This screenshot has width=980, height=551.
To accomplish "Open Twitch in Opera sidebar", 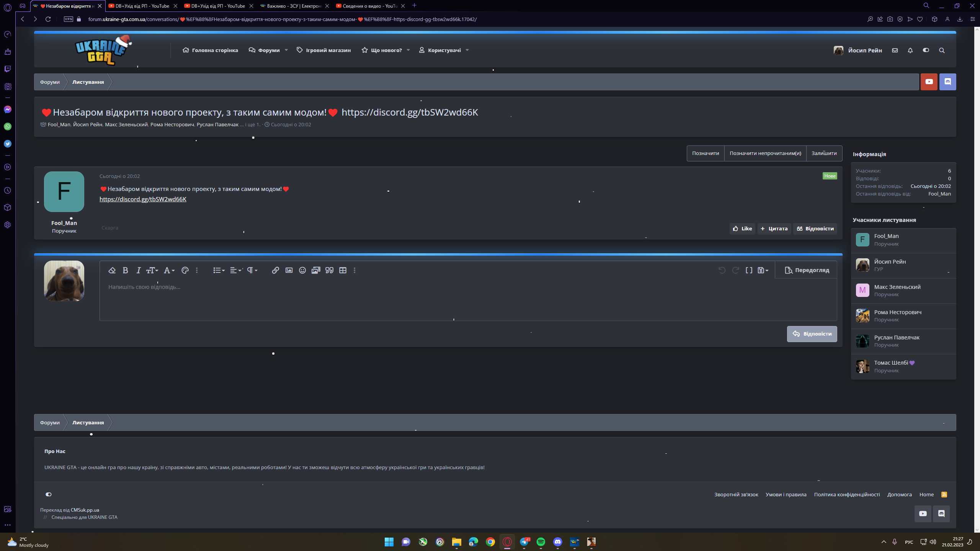I will pyautogui.click(x=8, y=69).
